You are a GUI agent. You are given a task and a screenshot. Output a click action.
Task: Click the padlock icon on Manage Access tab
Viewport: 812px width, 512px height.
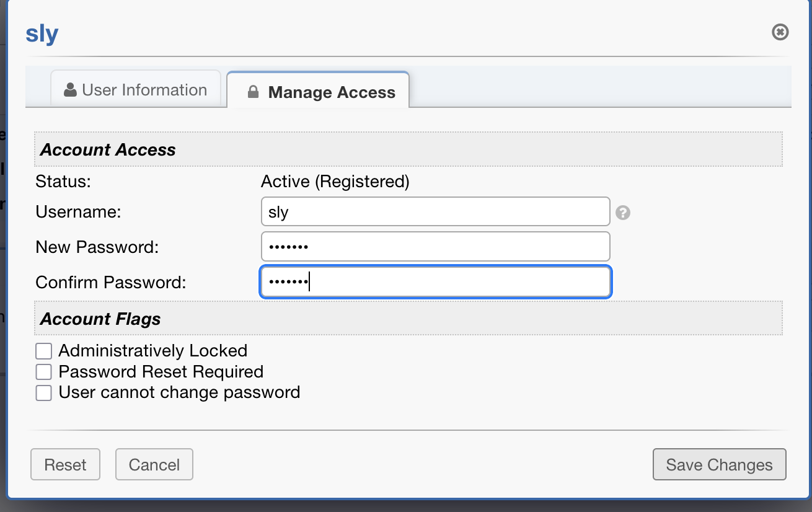tap(253, 92)
